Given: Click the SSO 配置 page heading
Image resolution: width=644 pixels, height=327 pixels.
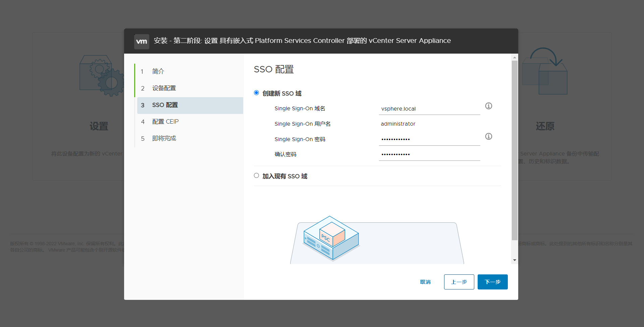Looking at the screenshot, I should tap(274, 69).
